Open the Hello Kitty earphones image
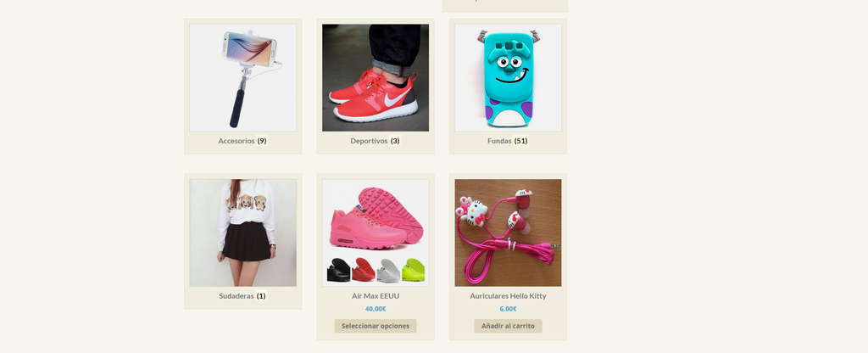 pyautogui.click(x=509, y=233)
